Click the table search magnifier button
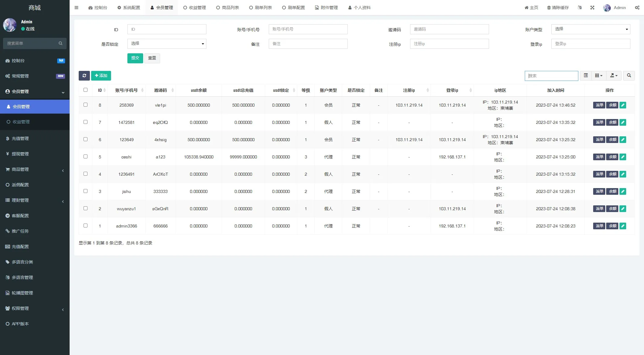The height and width of the screenshot is (355, 644). 629,76
